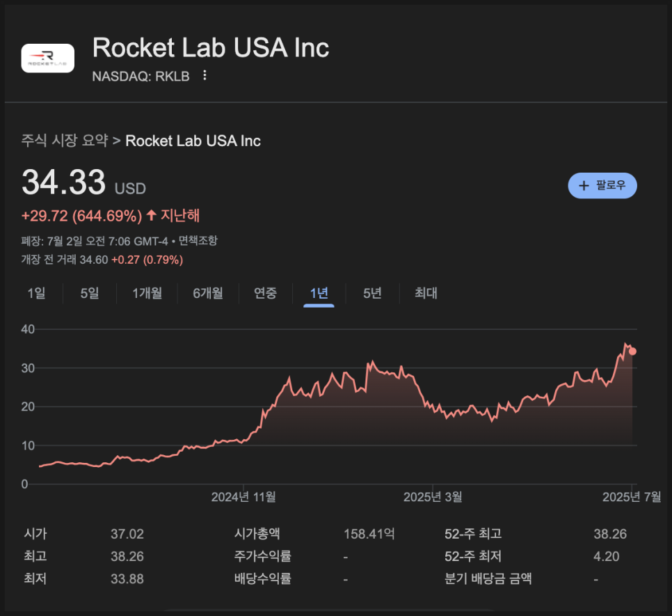The image size is (672, 616).
Task: Click the latest price dot on chart
Action: click(x=632, y=352)
